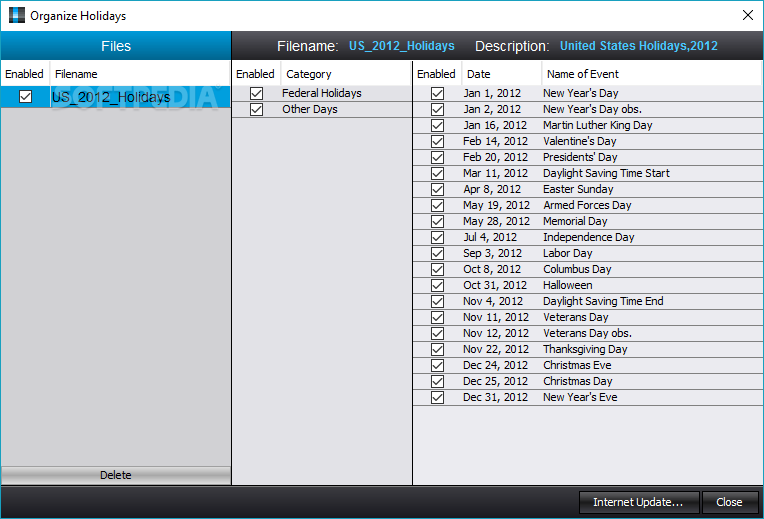Uncheck Daylight Saving Time Start

coord(438,173)
